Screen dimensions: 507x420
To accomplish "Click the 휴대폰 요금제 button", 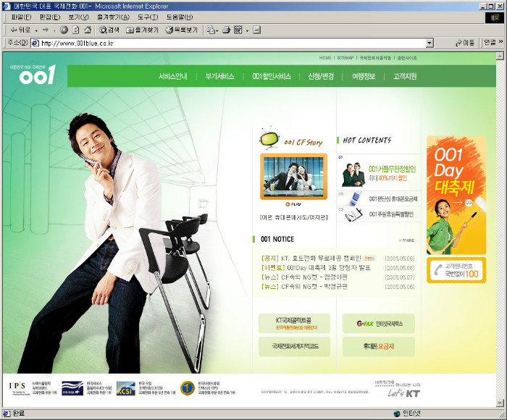I will click(x=379, y=347).
